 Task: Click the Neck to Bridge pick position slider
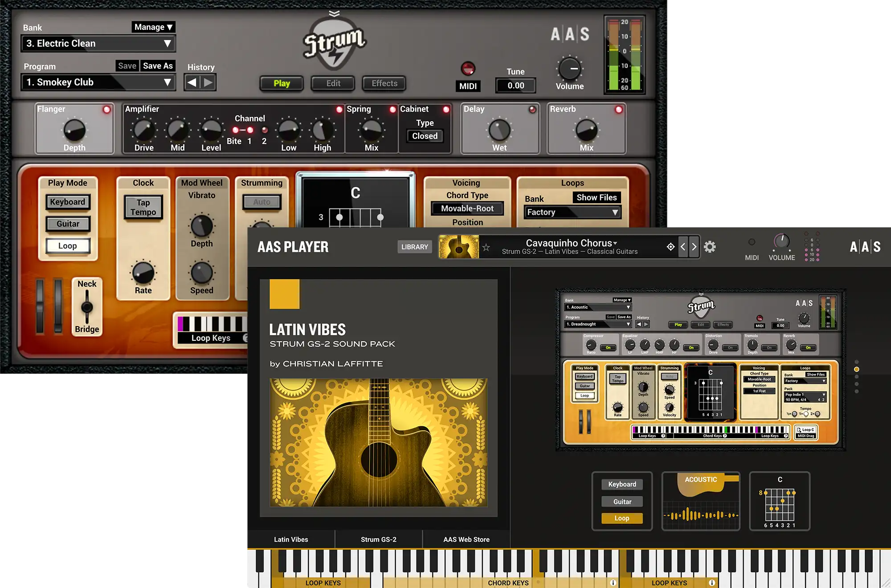87,307
